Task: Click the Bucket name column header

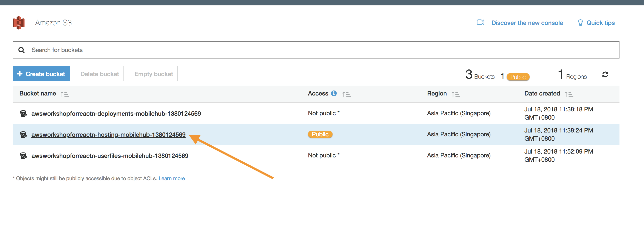Action: [38, 94]
